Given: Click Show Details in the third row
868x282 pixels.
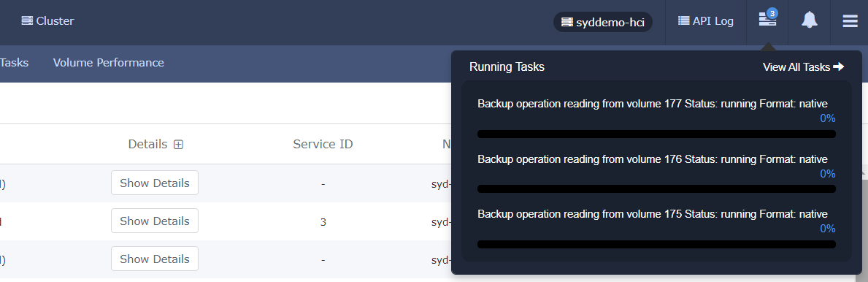Looking at the screenshot, I should click(155, 259).
